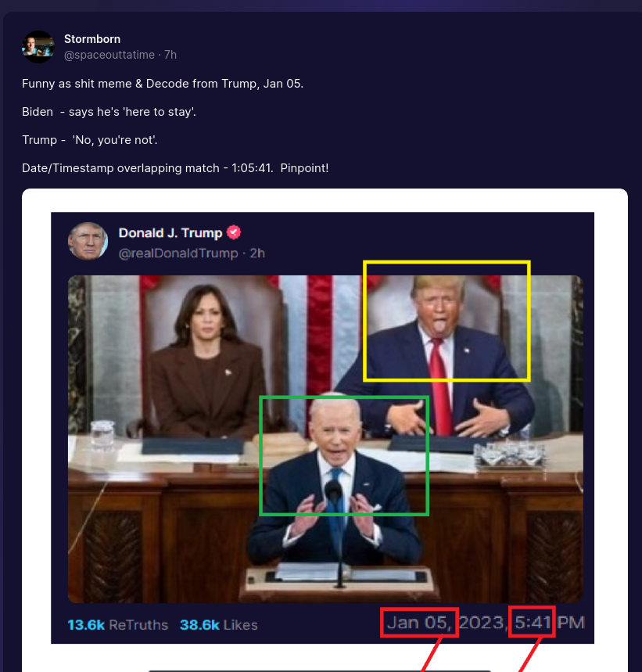Viewport: 642px width, 672px height.
Task: Click the 7h post timestamp
Action: pos(170,55)
